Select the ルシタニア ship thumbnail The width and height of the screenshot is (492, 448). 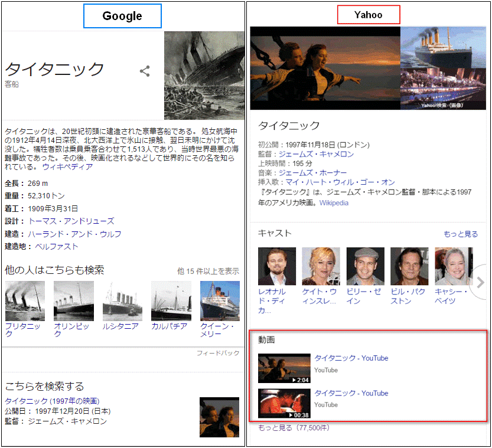click(x=122, y=301)
